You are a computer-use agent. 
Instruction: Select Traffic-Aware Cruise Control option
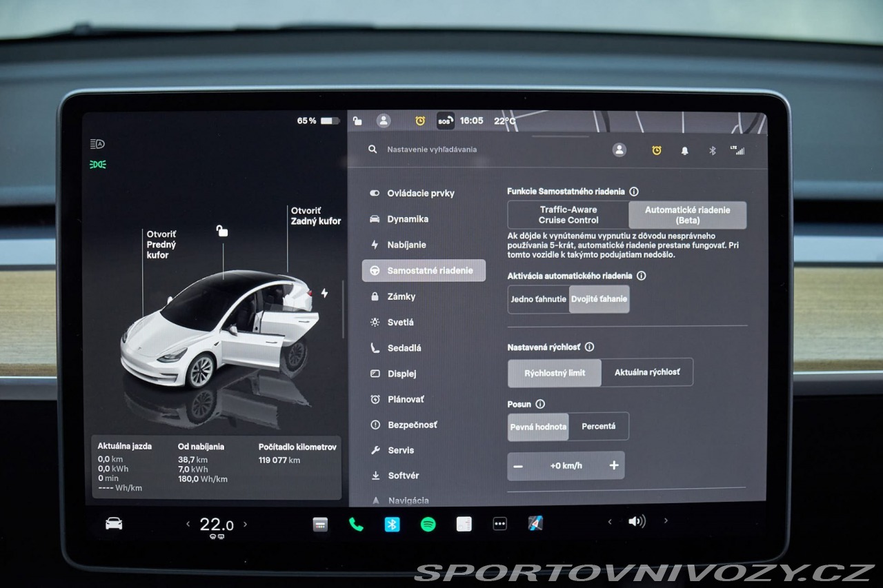point(568,215)
